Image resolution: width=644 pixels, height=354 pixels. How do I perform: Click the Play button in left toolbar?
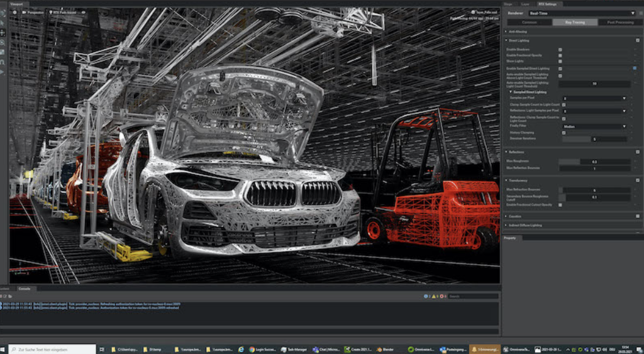click(x=3, y=72)
